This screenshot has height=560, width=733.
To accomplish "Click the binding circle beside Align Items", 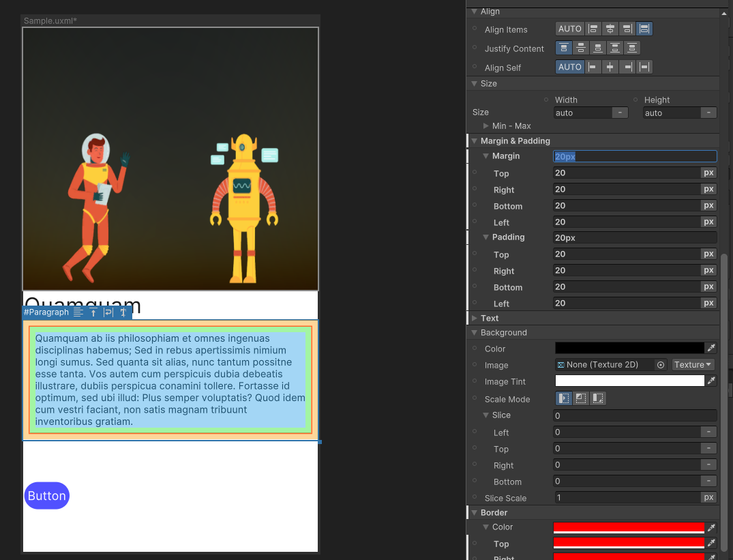I will click(475, 28).
